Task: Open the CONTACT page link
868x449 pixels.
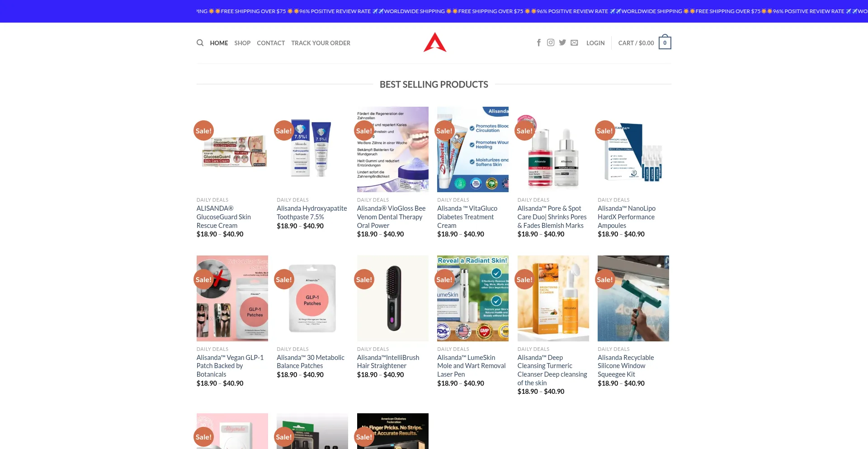Action: pyautogui.click(x=271, y=43)
